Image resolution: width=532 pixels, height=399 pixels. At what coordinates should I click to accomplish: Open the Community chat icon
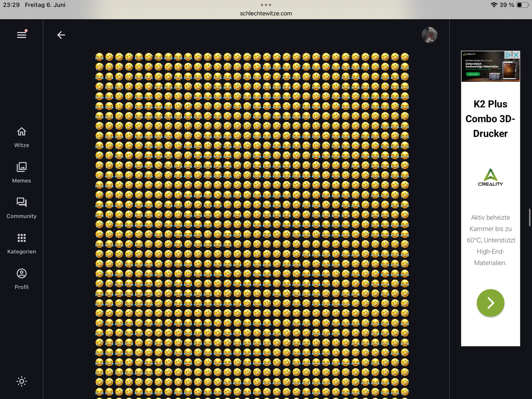(22, 203)
